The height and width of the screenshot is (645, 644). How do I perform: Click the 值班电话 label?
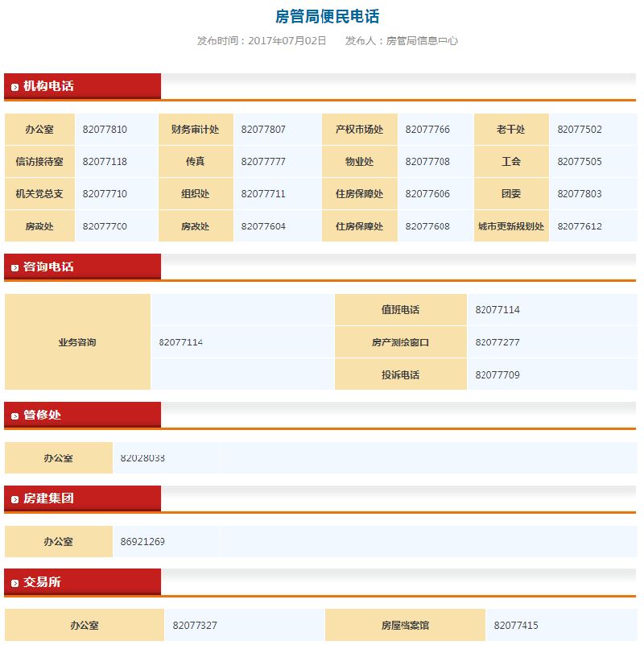pos(400,310)
